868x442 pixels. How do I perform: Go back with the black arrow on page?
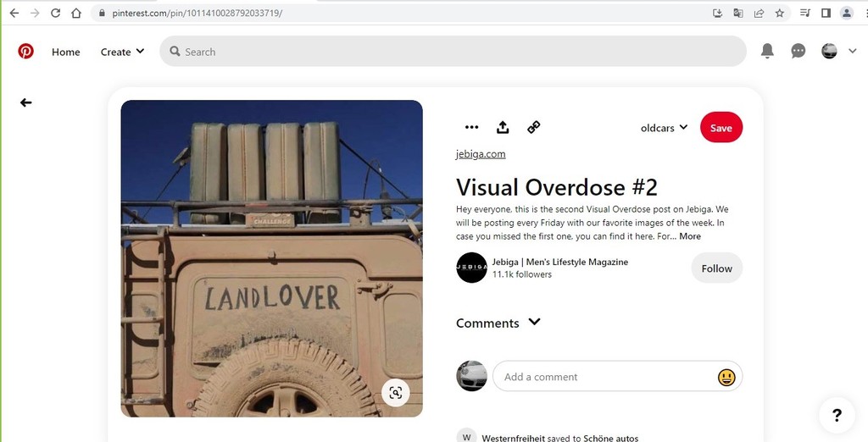click(26, 102)
